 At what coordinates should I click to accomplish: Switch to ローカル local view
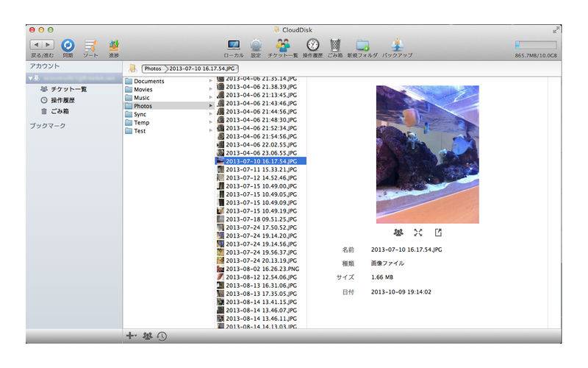tap(234, 45)
